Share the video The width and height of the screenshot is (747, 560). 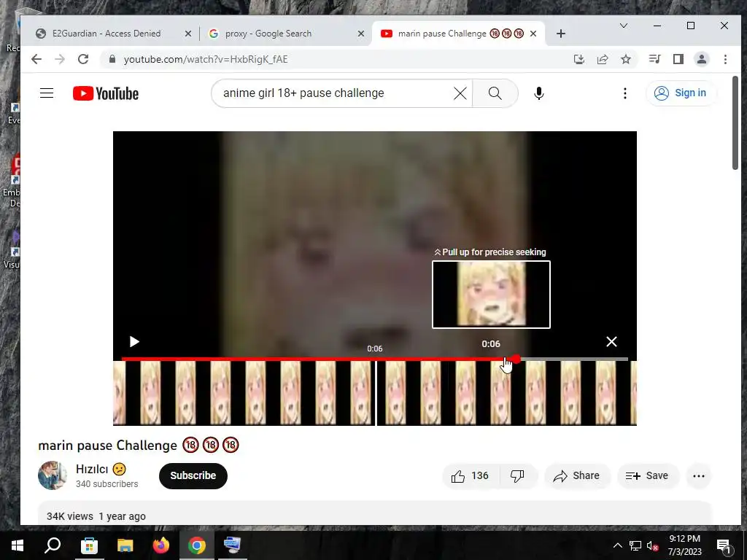(x=576, y=475)
